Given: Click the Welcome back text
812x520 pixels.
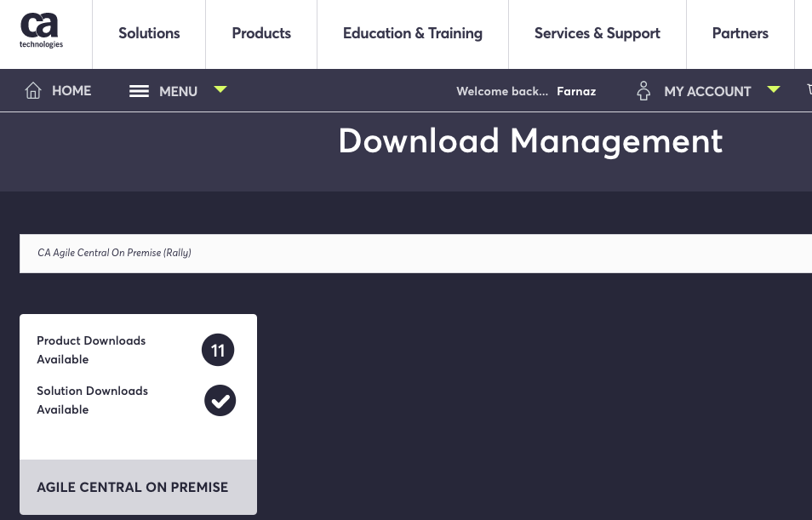Looking at the screenshot, I should pyautogui.click(x=502, y=91).
